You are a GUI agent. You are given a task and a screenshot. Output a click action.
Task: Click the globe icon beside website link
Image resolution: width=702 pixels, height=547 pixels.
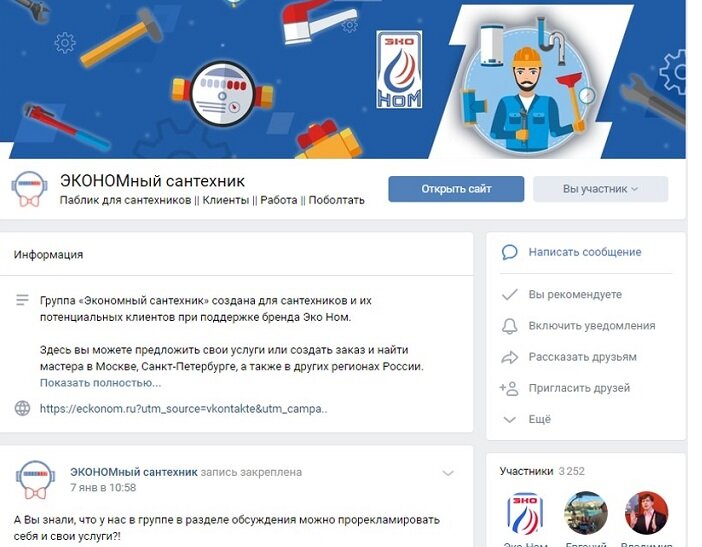tap(22, 408)
